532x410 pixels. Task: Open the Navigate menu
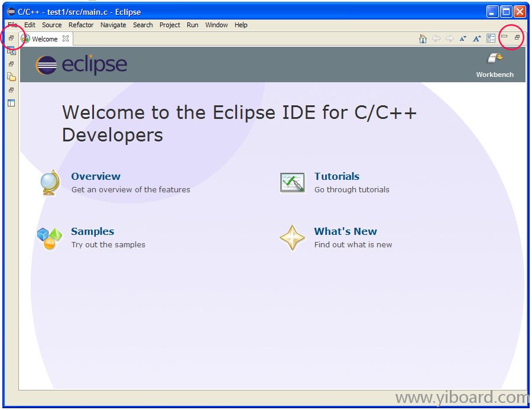coord(113,25)
